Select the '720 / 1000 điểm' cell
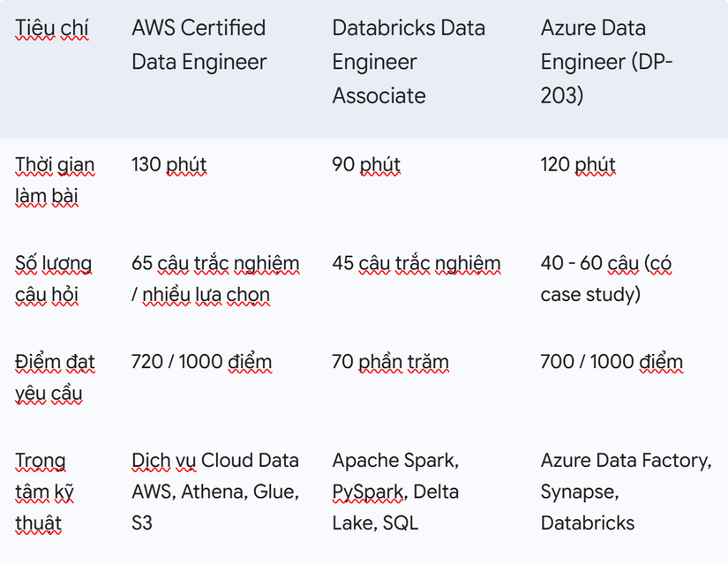This screenshot has height=564, width=728. pyautogui.click(x=201, y=362)
